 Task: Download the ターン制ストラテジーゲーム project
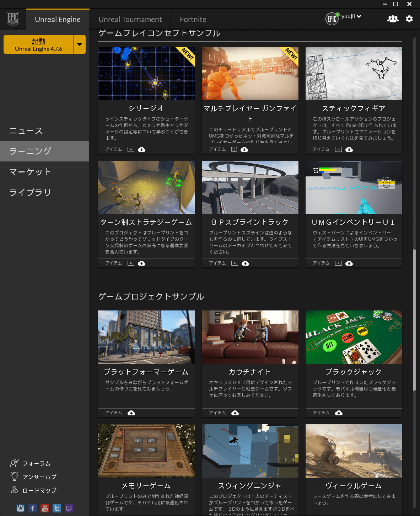click(x=141, y=263)
